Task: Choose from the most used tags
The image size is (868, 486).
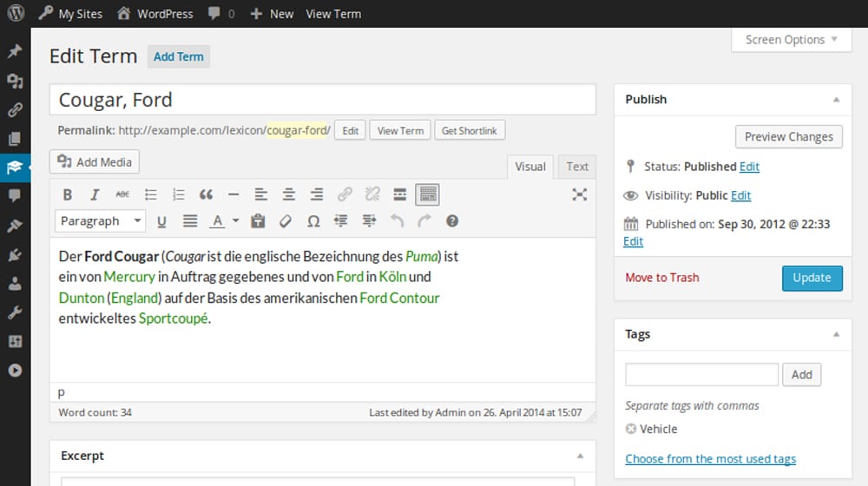Action: click(x=710, y=459)
